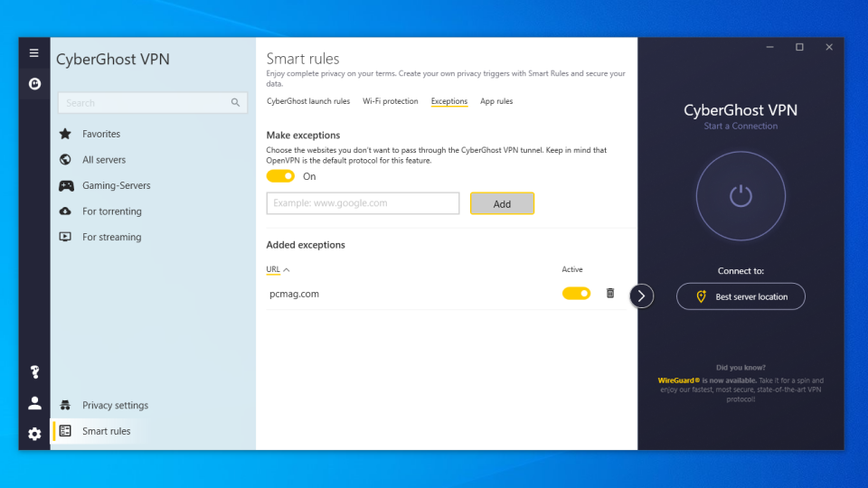
Task: Click the Active column header
Action: point(572,269)
